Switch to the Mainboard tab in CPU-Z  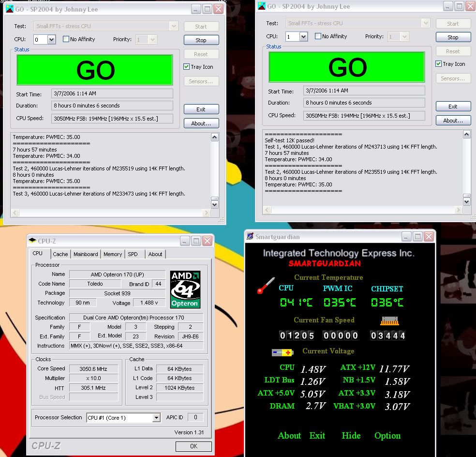(86, 254)
